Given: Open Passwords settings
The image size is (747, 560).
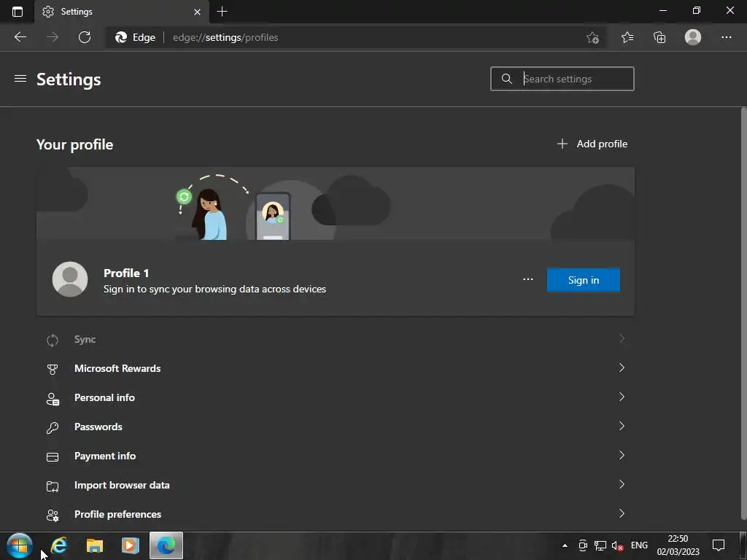Looking at the screenshot, I should coord(336,427).
